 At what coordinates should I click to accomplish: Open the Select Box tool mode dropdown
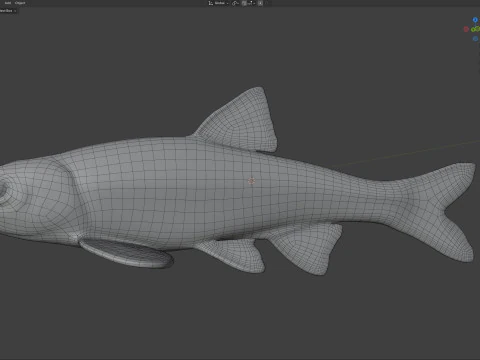(x=8, y=11)
